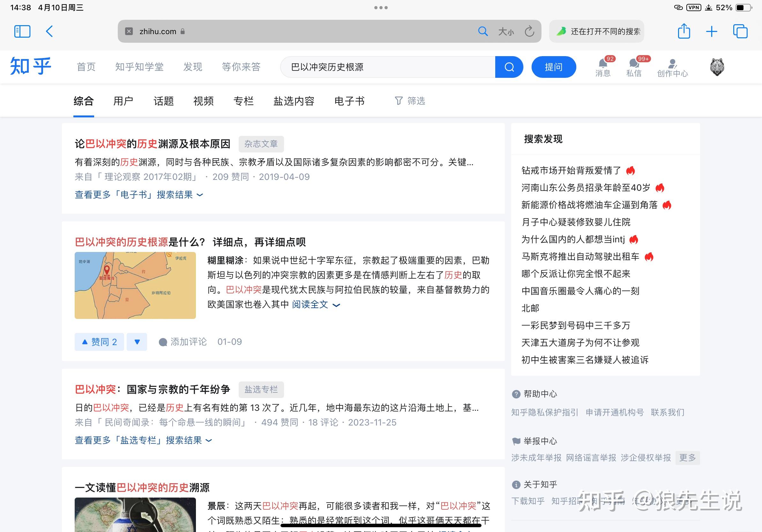Go to 首页 in the top navigation

tap(86, 67)
